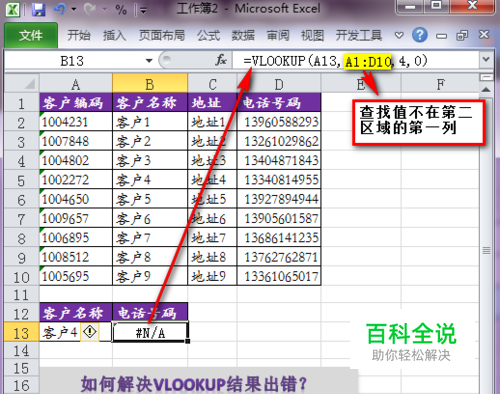This screenshot has height=394, width=500.
Task: Select cell with 1004231
Action: click(x=76, y=122)
